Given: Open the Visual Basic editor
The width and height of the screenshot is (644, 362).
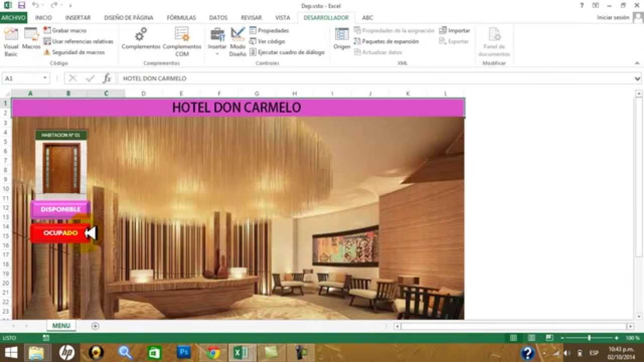Looking at the screenshot, I should pyautogui.click(x=11, y=42).
